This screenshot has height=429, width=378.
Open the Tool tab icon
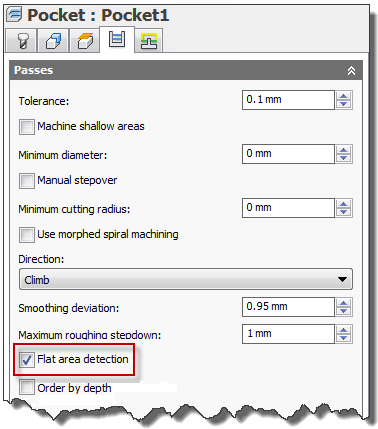22,41
